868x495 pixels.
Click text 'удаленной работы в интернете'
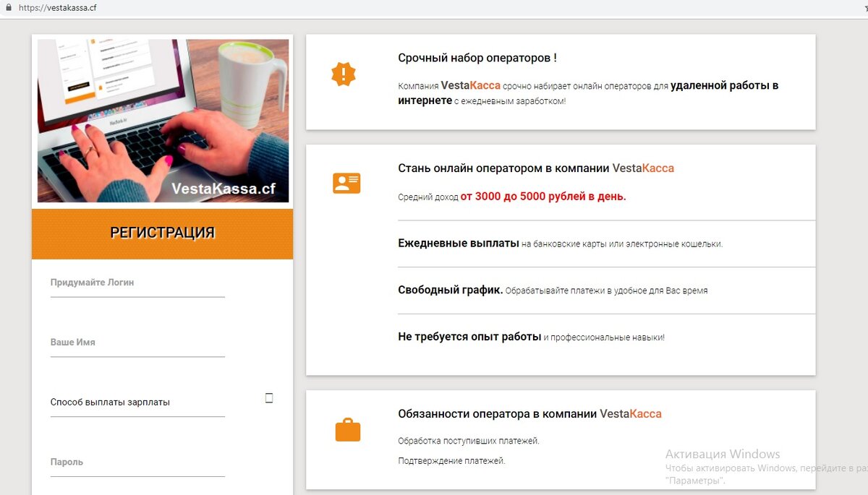click(588, 93)
